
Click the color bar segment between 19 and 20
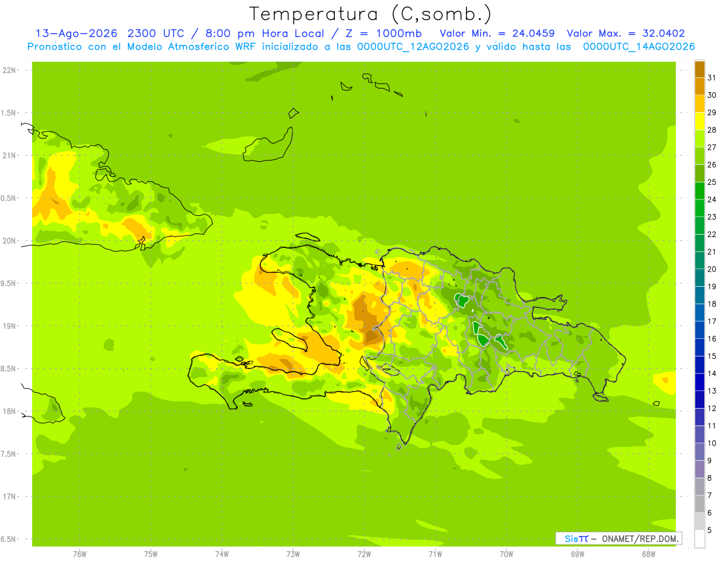tap(699, 278)
